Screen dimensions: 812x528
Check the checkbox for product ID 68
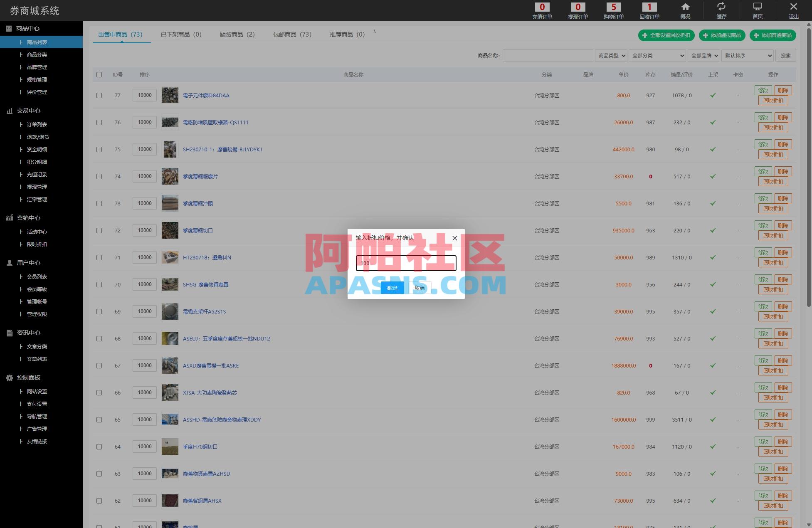pyautogui.click(x=99, y=338)
